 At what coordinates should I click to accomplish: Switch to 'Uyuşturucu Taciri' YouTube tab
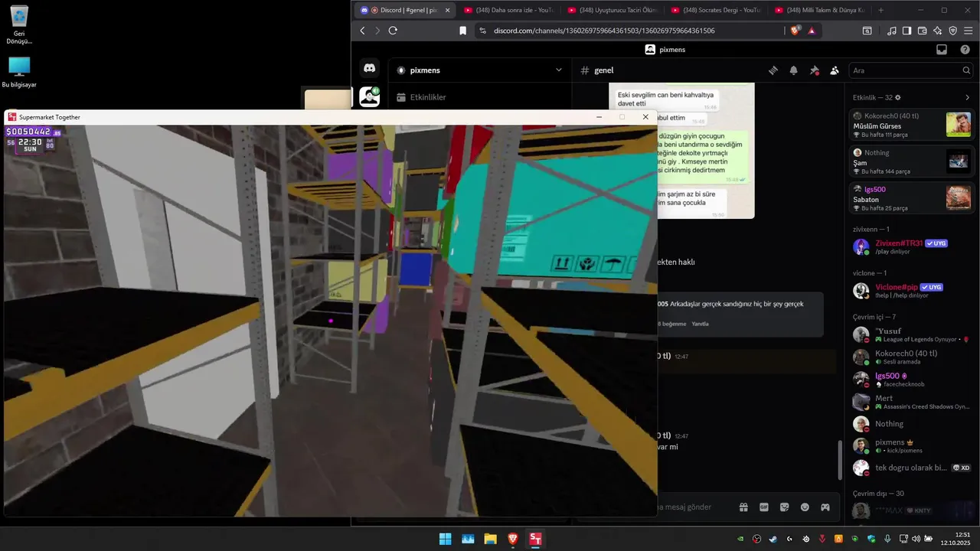[x=611, y=10]
